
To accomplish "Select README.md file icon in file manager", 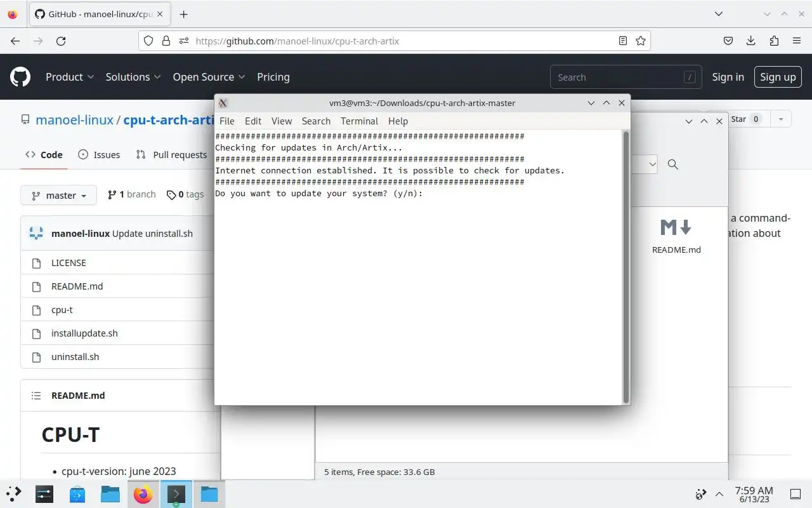I will [676, 227].
